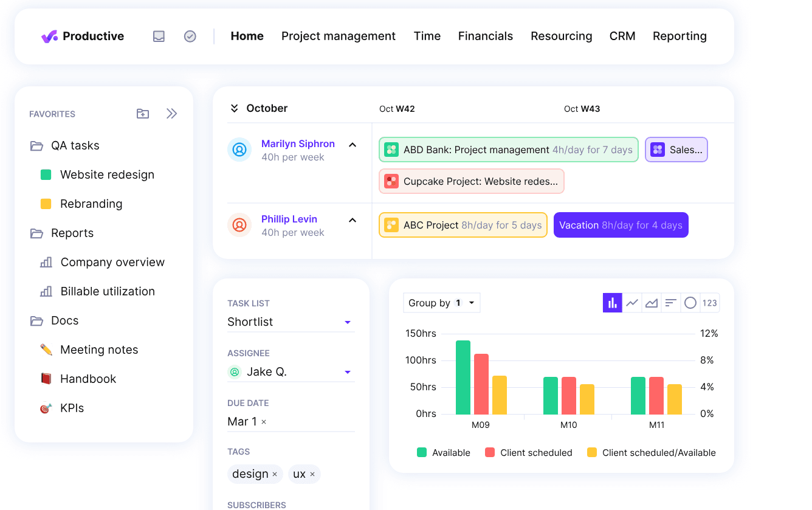The image size is (812, 510).
Task: Add a new favorites folder
Action: pos(143,114)
